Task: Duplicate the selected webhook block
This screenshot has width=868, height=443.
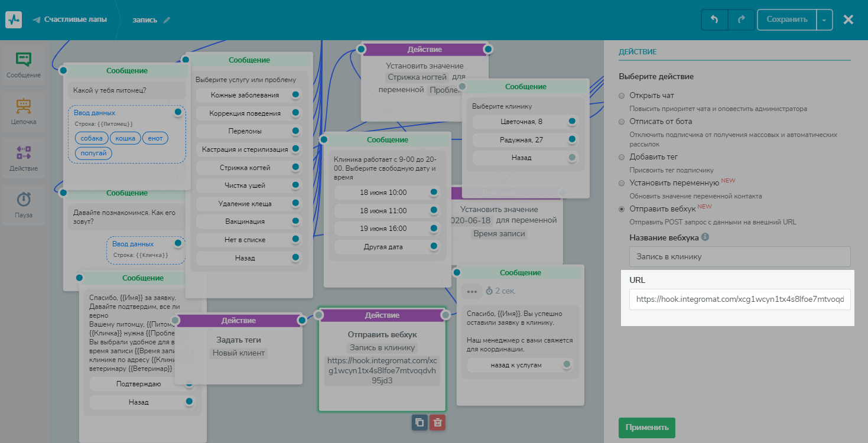Action: pyautogui.click(x=420, y=422)
